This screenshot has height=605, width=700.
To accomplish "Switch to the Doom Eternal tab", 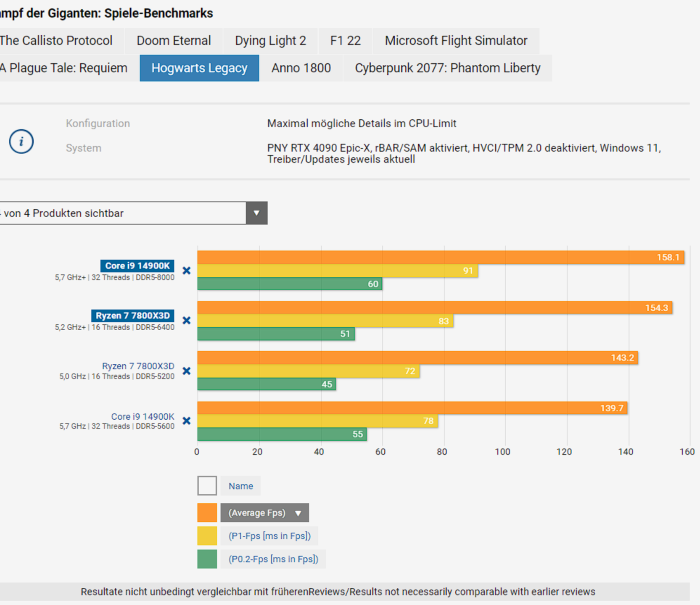I will [174, 41].
